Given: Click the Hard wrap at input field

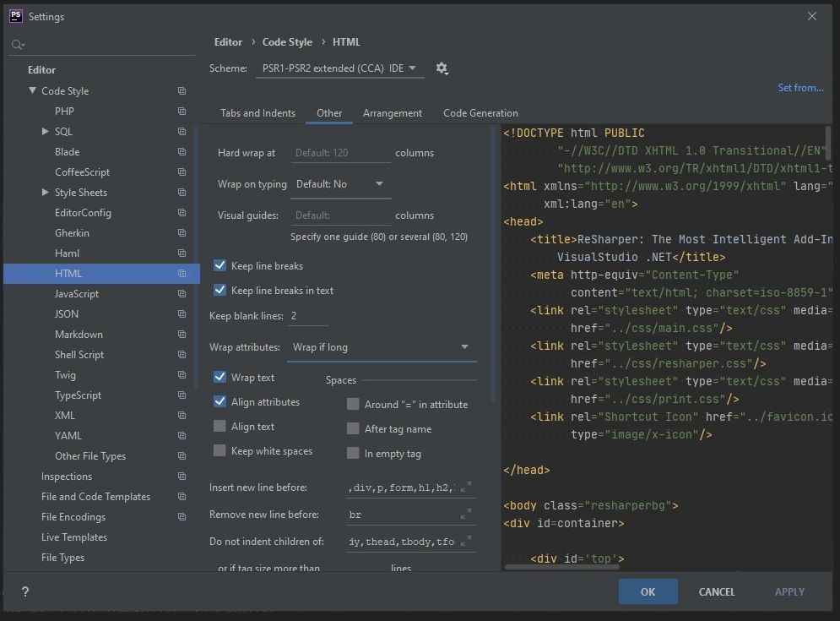Looking at the screenshot, I should tap(341, 153).
